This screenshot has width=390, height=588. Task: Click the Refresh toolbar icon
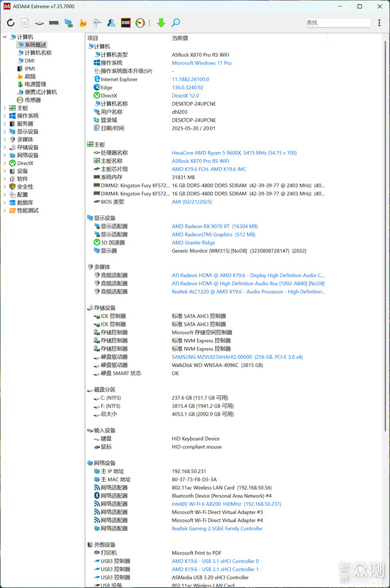pyautogui.click(x=11, y=23)
